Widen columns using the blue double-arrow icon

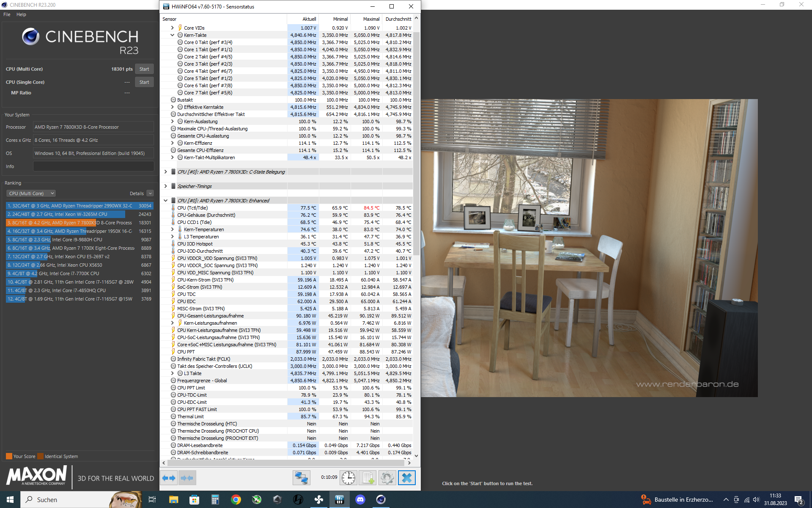pos(168,478)
